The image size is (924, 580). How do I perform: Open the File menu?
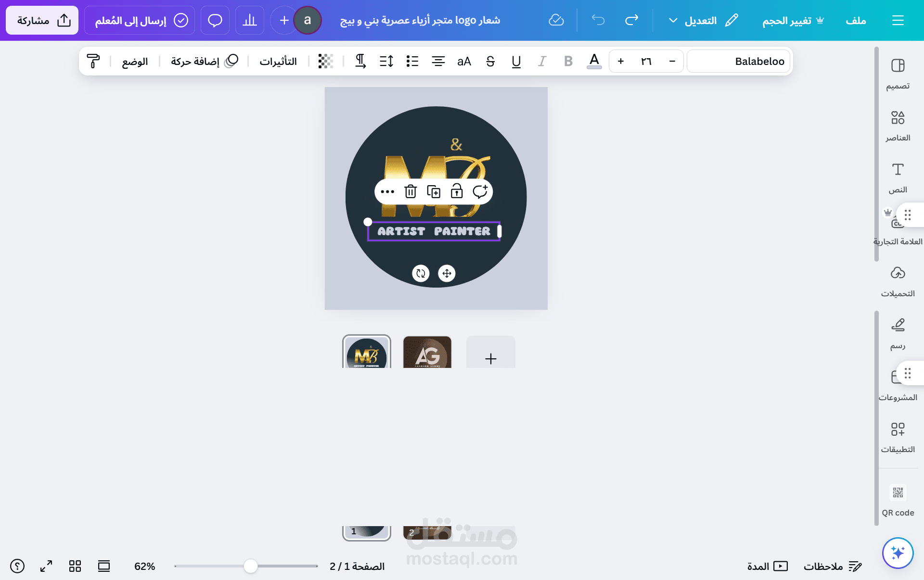856,20
